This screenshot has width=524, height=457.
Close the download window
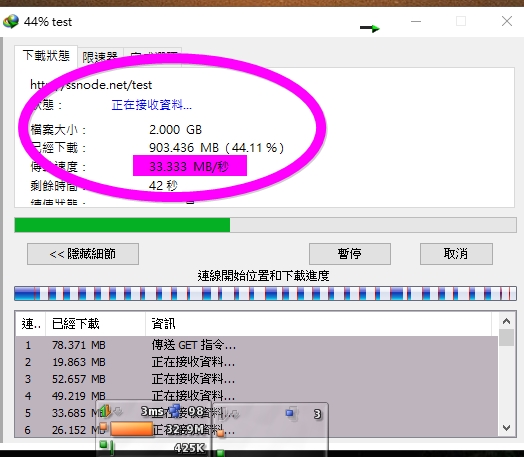coord(507,21)
